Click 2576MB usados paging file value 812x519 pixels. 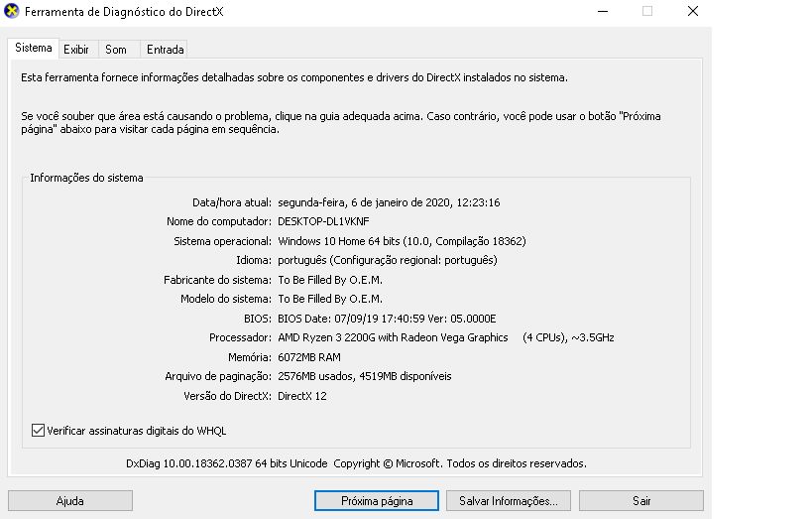(365, 376)
